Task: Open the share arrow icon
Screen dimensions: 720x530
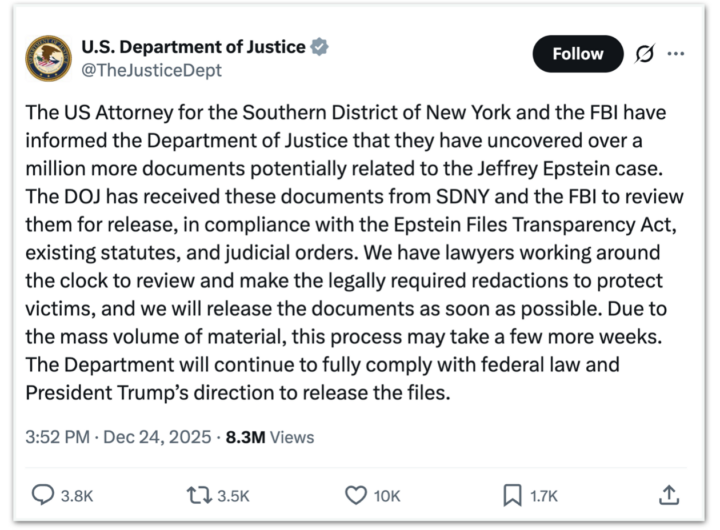Action: 670,494
